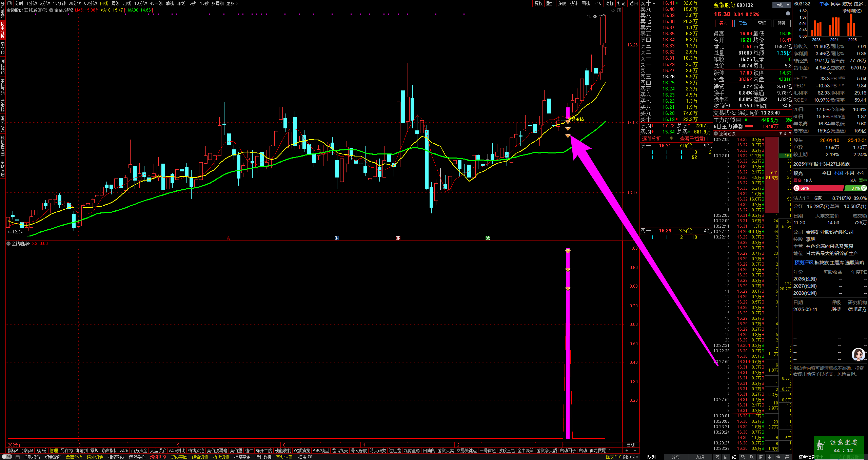The image size is (868, 460).
Task: Click the help question mark in 逐笔还原
Action: (x=790, y=133)
